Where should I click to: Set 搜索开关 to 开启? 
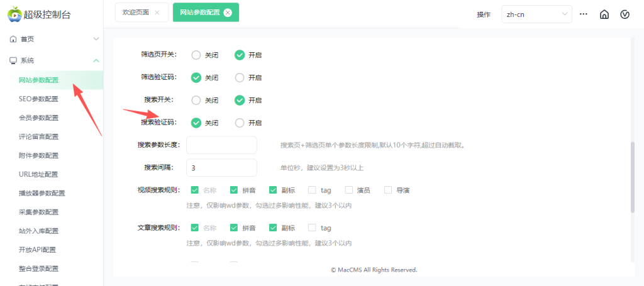(x=240, y=100)
